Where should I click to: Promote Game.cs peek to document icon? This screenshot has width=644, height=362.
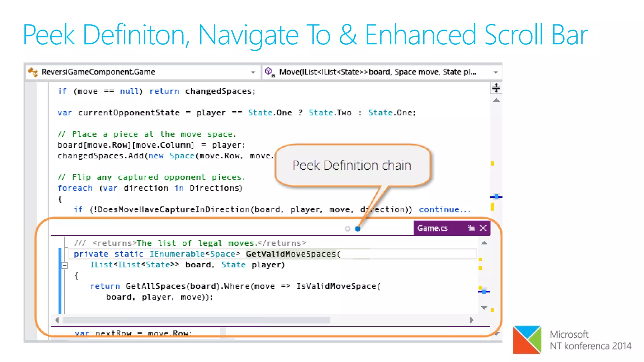tap(471, 228)
